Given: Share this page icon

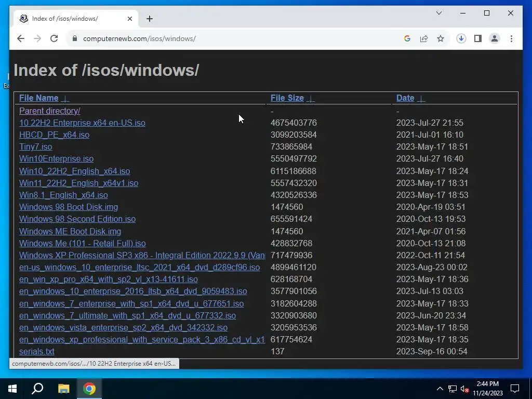Looking at the screenshot, I should click(x=424, y=38).
